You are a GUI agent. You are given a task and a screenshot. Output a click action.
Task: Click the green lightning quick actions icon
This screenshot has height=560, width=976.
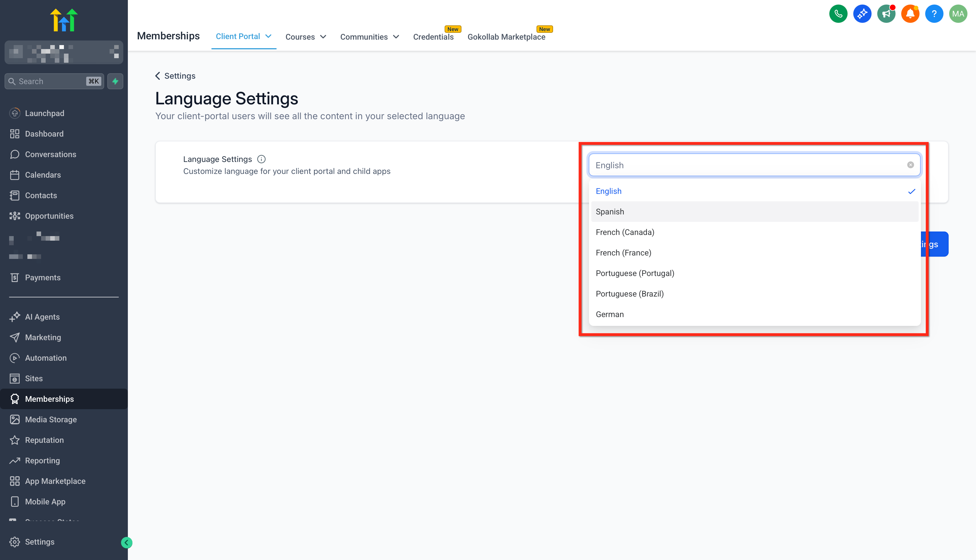115,81
